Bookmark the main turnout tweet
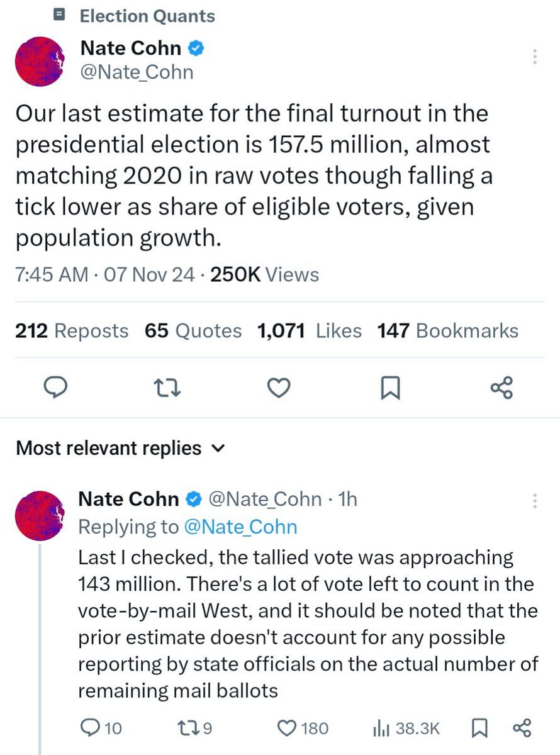This screenshot has height=755, width=560. [390, 389]
